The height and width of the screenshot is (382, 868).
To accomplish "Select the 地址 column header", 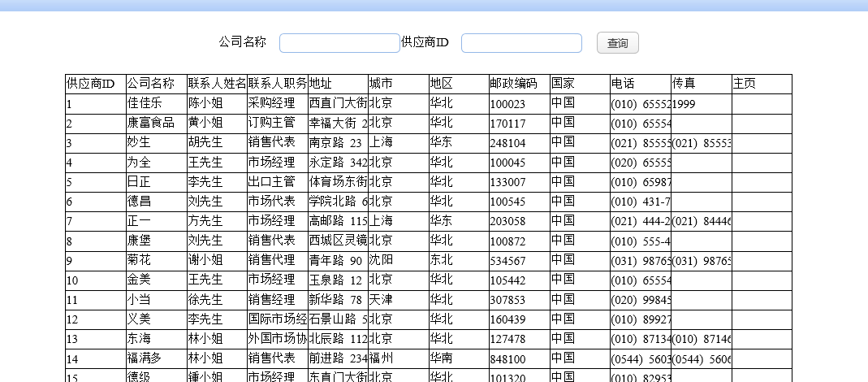I will (339, 85).
